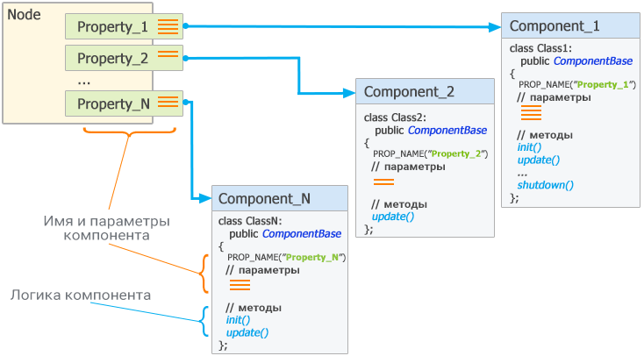Click the orange parameter lines icon in Property_2
The width and height of the screenshot is (644, 356).
click(x=168, y=53)
